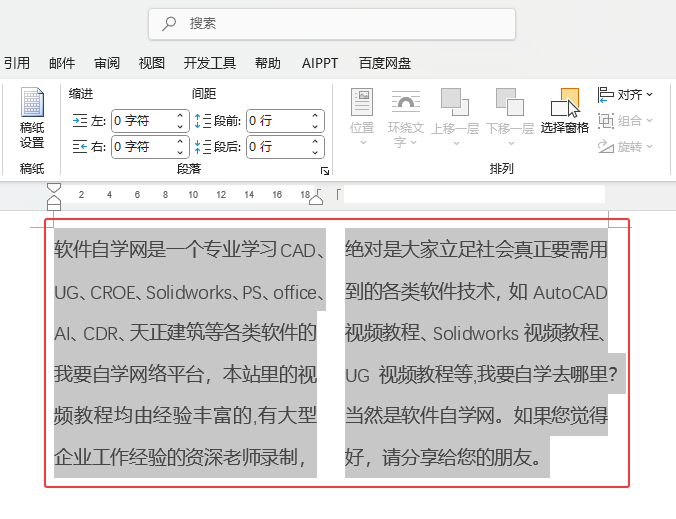The image size is (676, 519).
Task: Increase left indent with up arrow
Action: (x=180, y=116)
